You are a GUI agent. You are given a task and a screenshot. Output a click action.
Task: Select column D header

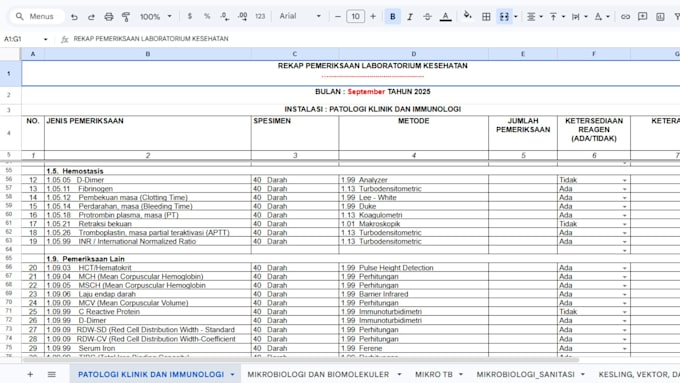[413, 54]
